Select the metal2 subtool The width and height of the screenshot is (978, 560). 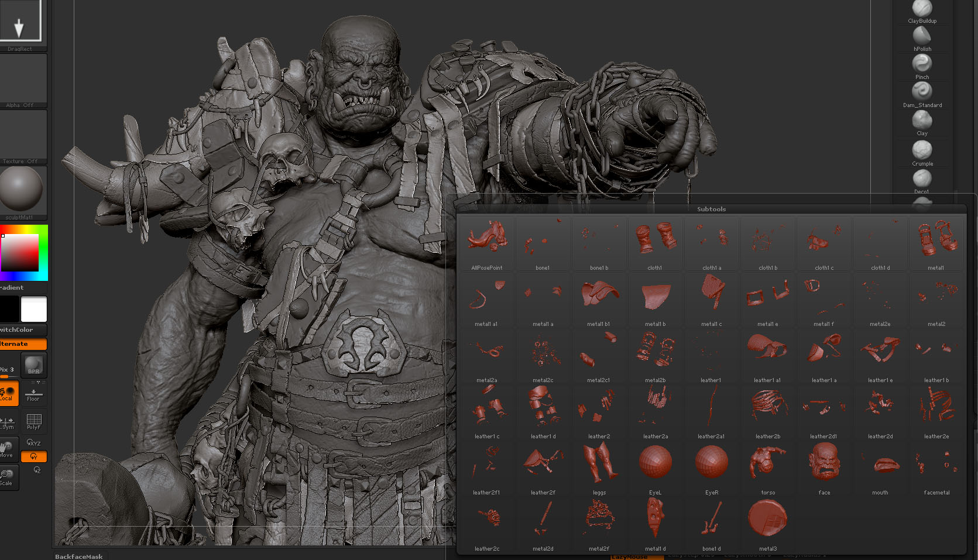point(936,300)
